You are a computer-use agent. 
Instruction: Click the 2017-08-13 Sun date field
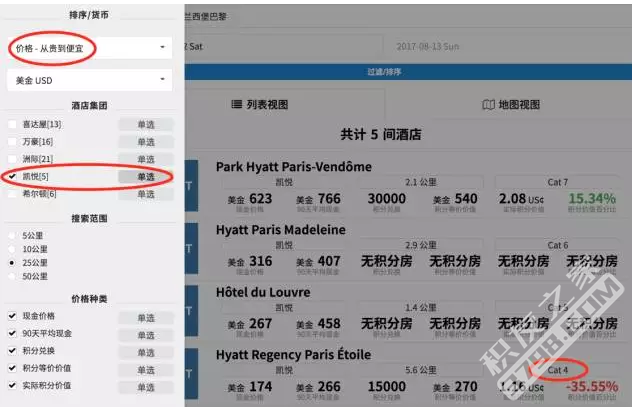[507, 46]
